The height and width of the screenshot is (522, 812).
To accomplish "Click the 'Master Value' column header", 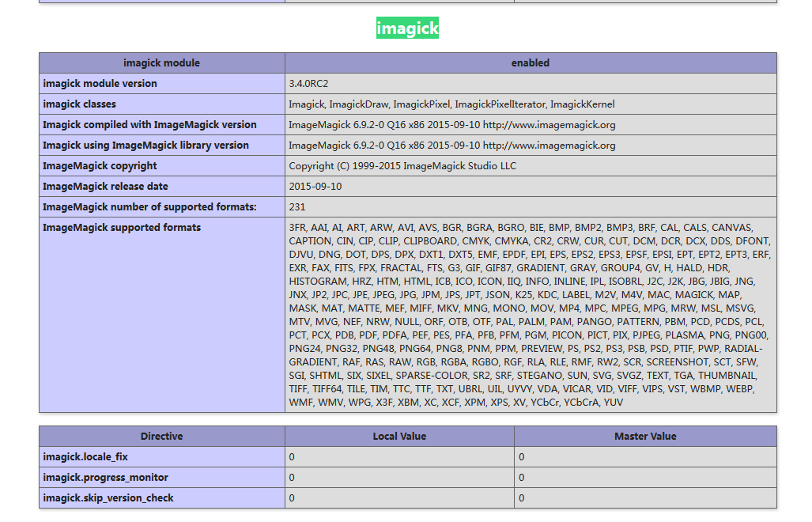I will click(645, 437).
